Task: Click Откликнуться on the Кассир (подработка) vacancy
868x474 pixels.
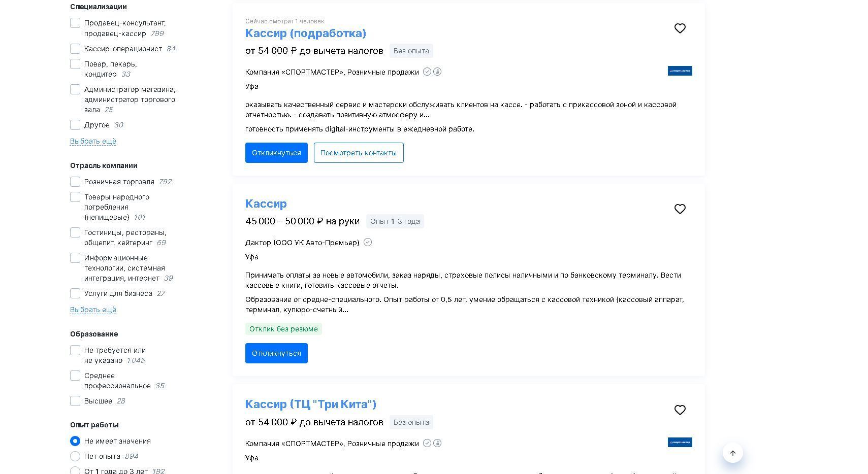Action: (276, 153)
